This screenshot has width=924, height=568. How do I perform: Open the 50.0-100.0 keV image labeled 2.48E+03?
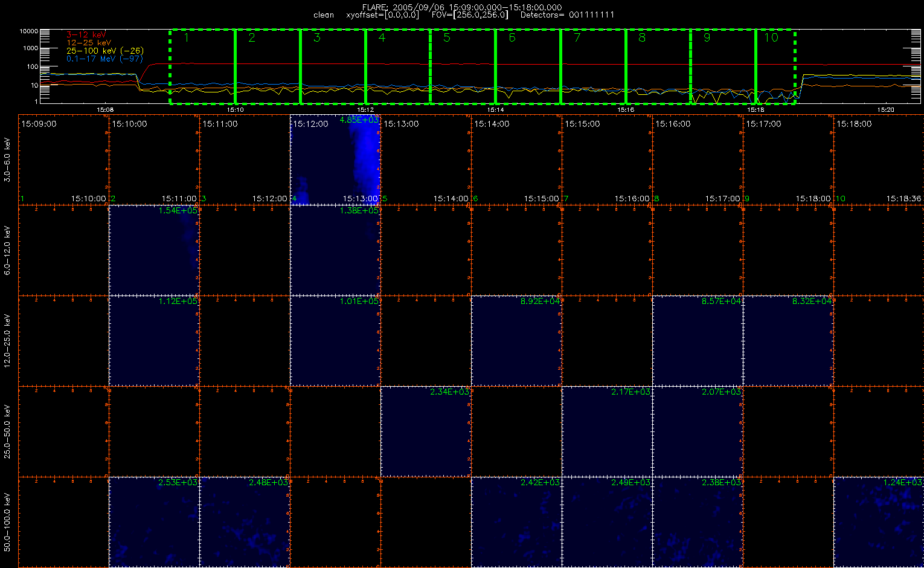pos(245,522)
